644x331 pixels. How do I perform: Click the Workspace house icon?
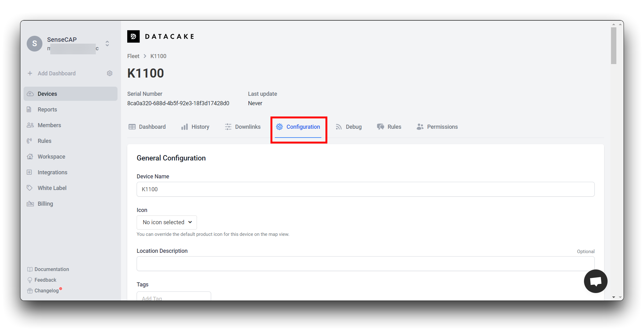(x=30, y=156)
